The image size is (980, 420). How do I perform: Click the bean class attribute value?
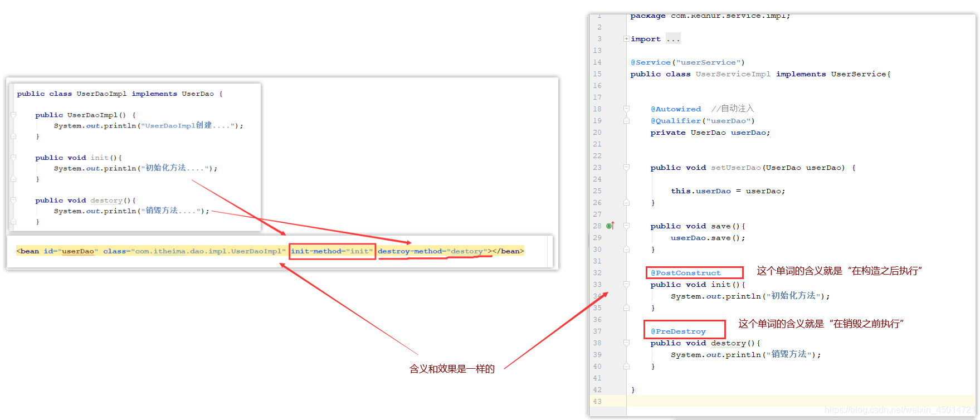tap(208, 251)
